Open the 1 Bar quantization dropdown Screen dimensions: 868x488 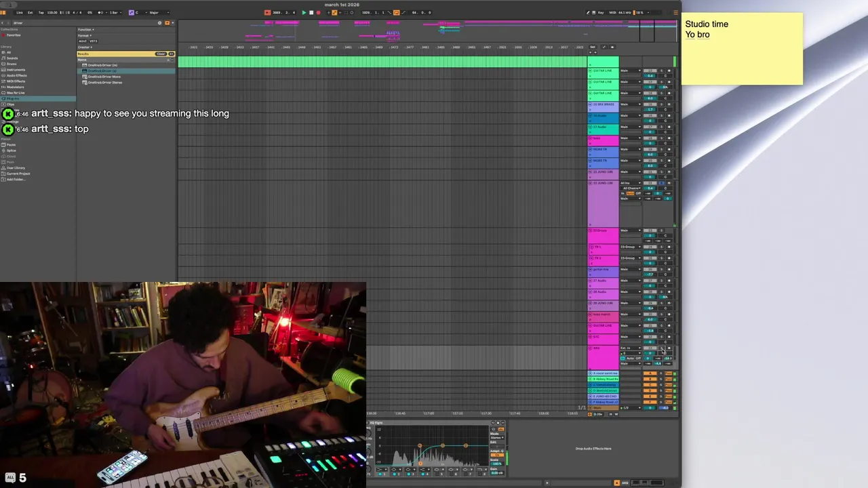click(x=117, y=12)
